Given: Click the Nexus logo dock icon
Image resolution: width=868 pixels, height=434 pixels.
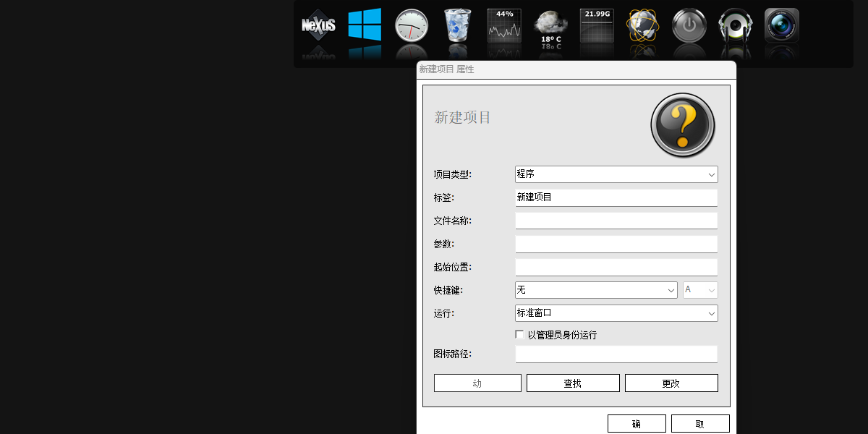Looking at the screenshot, I should (318, 25).
